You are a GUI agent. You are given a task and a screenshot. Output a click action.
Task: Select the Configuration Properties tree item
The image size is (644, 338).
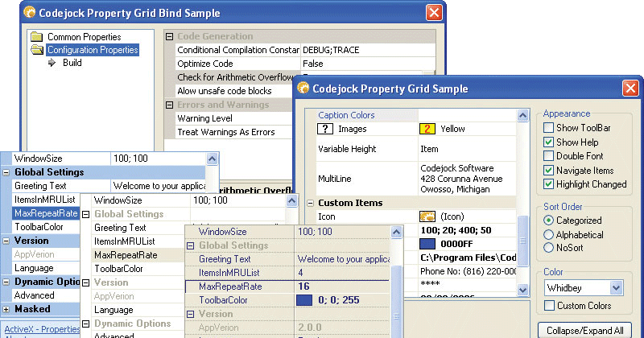(93, 50)
